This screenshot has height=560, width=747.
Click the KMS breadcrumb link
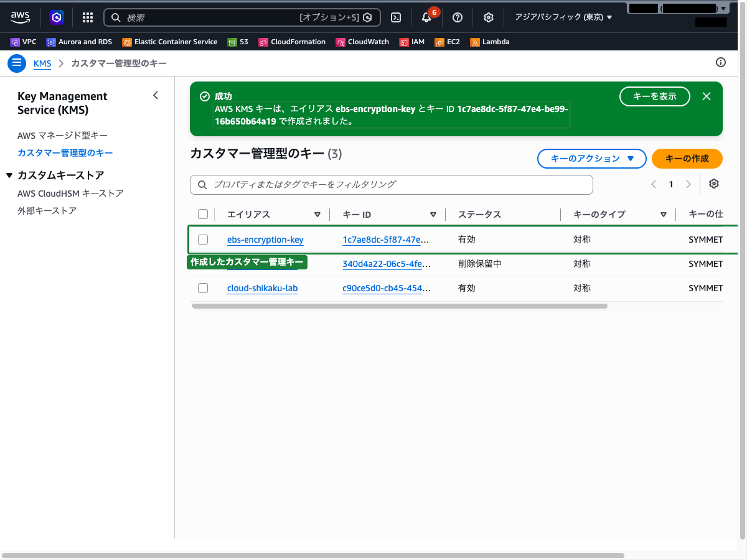click(42, 63)
